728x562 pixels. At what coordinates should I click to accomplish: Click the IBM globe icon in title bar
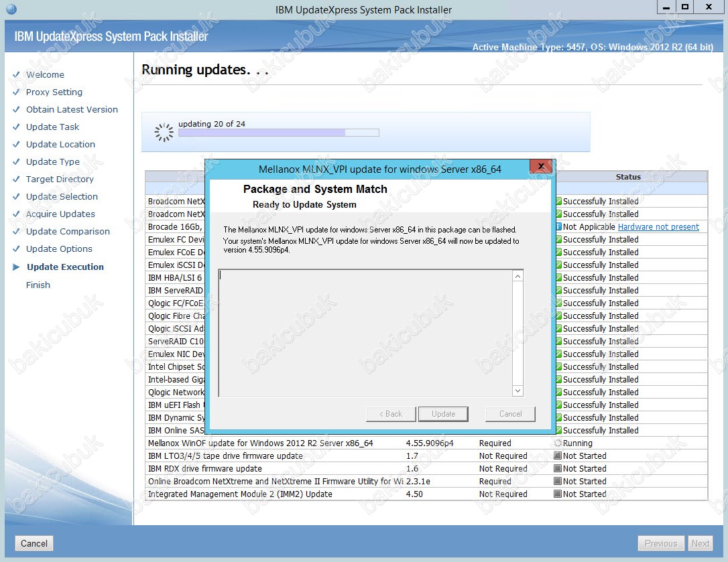[11, 9]
